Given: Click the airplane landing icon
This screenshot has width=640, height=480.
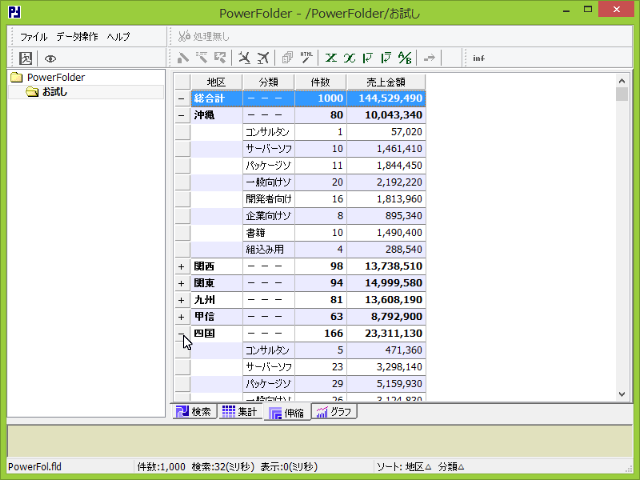Looking at the screenshot, I should coord(244,58).
